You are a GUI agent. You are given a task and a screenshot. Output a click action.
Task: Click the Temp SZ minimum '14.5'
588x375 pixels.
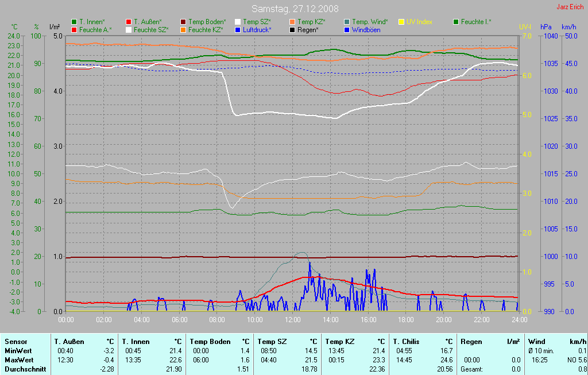311,351
